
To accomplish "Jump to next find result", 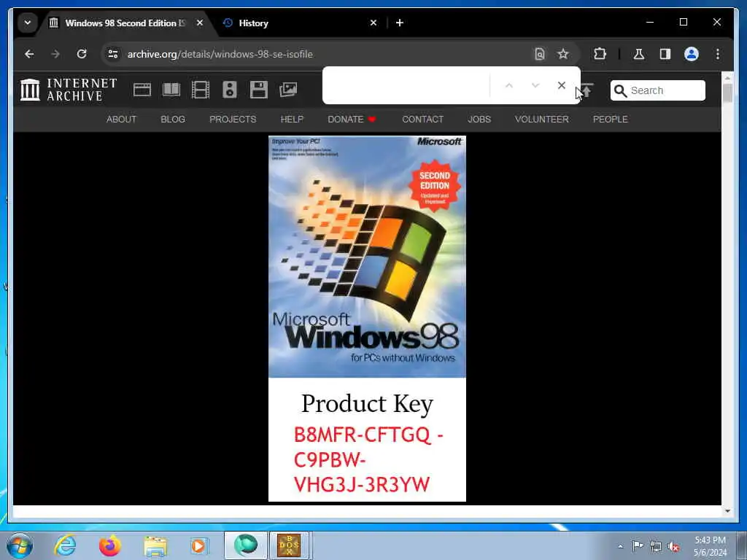I will [535, 86].
